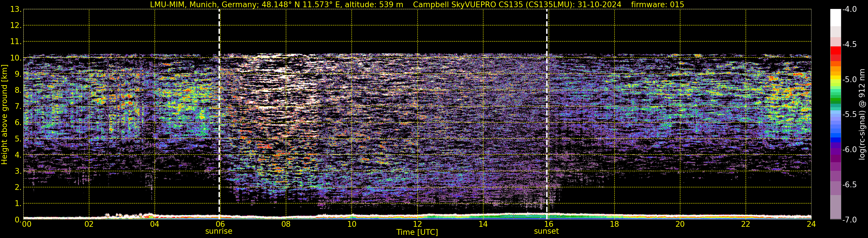Click the 'log(rc-signal) @ 912 nm' colorbar title
The height and width of the screenshot is (238, 868).
pyautogui.click(x=862, y=114)
